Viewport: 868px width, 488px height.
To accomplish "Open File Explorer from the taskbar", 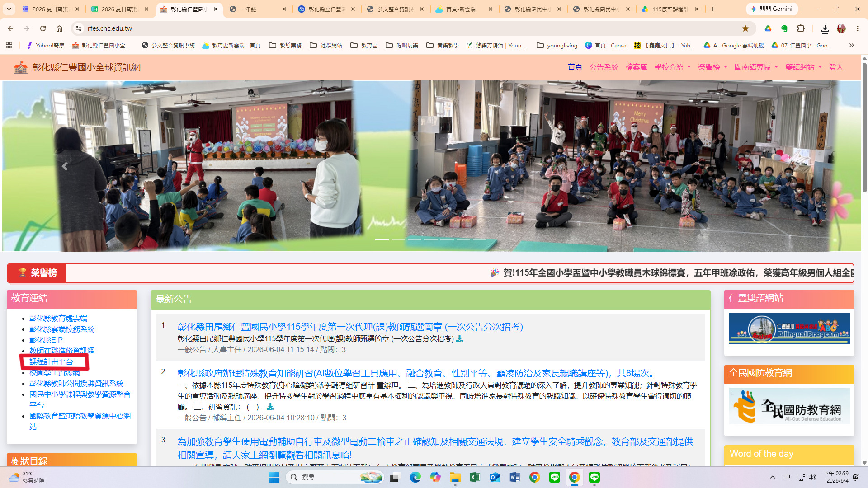I will pyautogui.click(x=455, y=477).
